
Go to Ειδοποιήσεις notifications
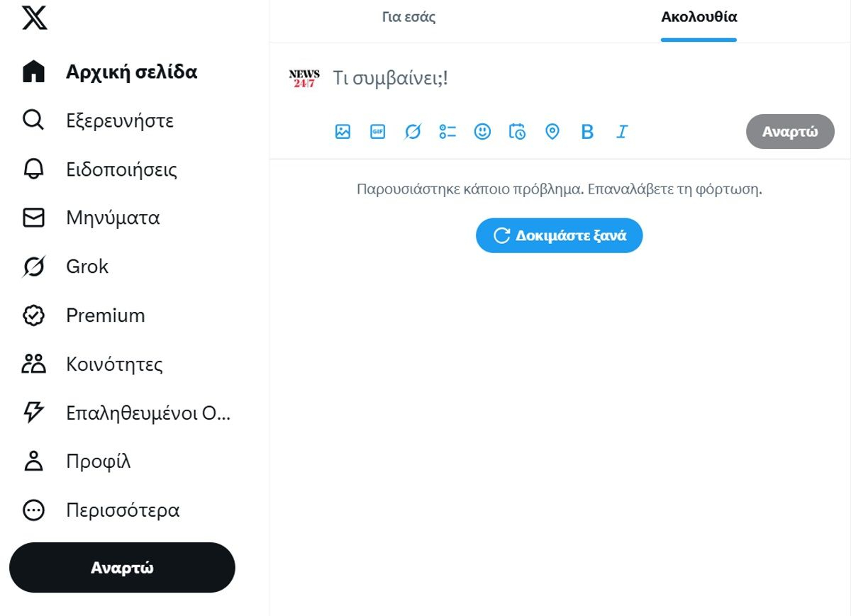pyautogui.click(x=121, y=169)
